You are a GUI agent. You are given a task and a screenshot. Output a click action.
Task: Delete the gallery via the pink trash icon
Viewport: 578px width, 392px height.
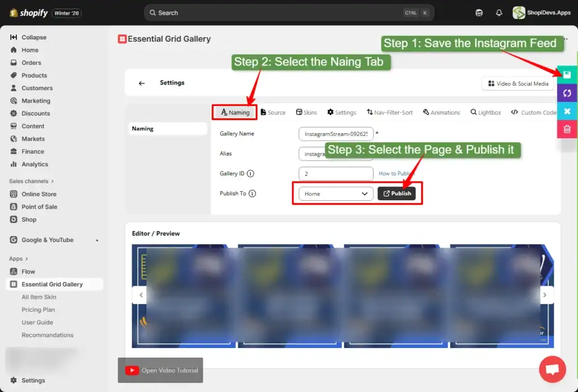[567, 129]
